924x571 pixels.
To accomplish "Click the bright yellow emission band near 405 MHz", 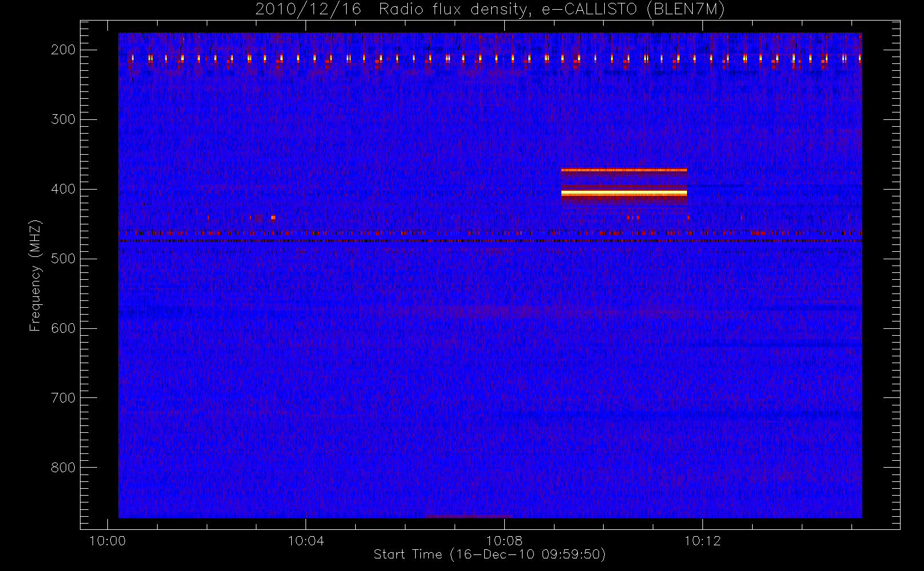I will pos(624,194).
